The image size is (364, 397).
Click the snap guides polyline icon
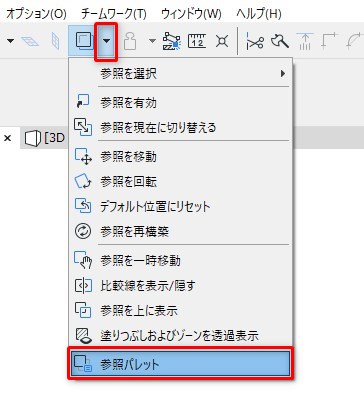click(171, 41)
